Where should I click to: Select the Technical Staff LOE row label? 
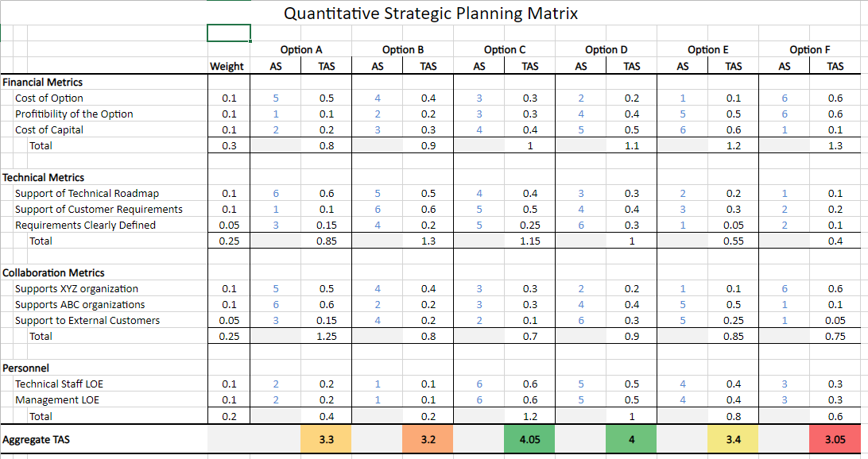[x=59, y=384]
